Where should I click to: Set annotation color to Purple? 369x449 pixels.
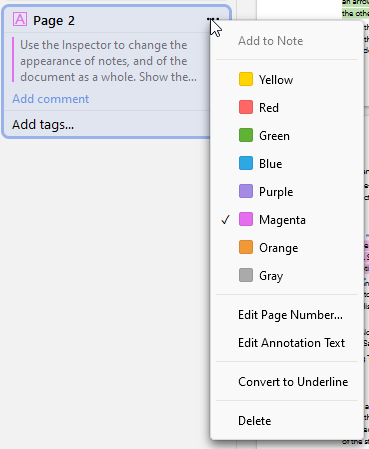(x=287, y=192)
